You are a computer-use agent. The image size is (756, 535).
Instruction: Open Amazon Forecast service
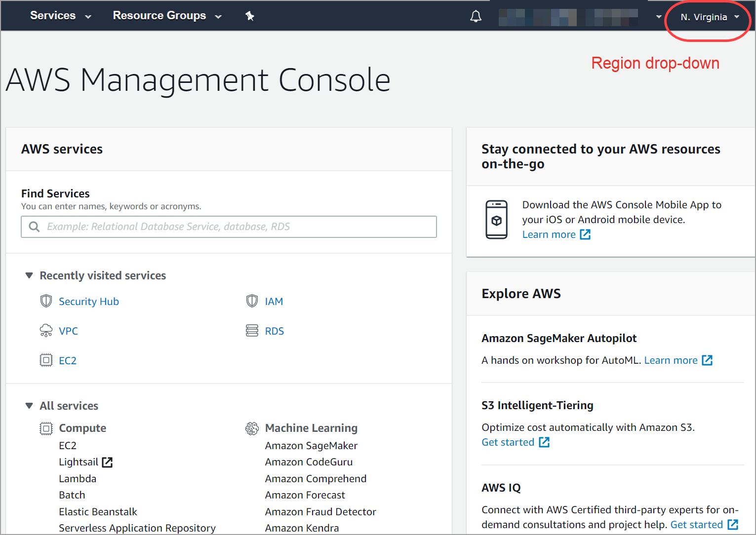coord(305,495)
